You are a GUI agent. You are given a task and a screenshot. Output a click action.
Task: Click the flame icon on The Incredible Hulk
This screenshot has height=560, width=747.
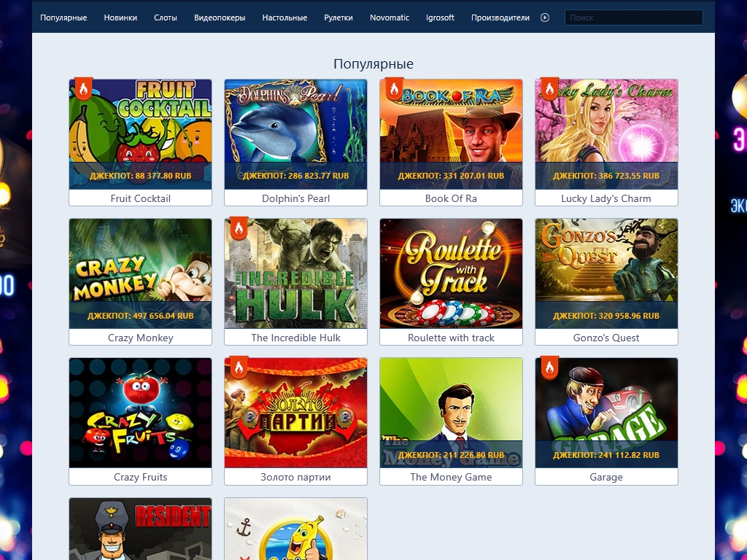click(x=239, y=228)
